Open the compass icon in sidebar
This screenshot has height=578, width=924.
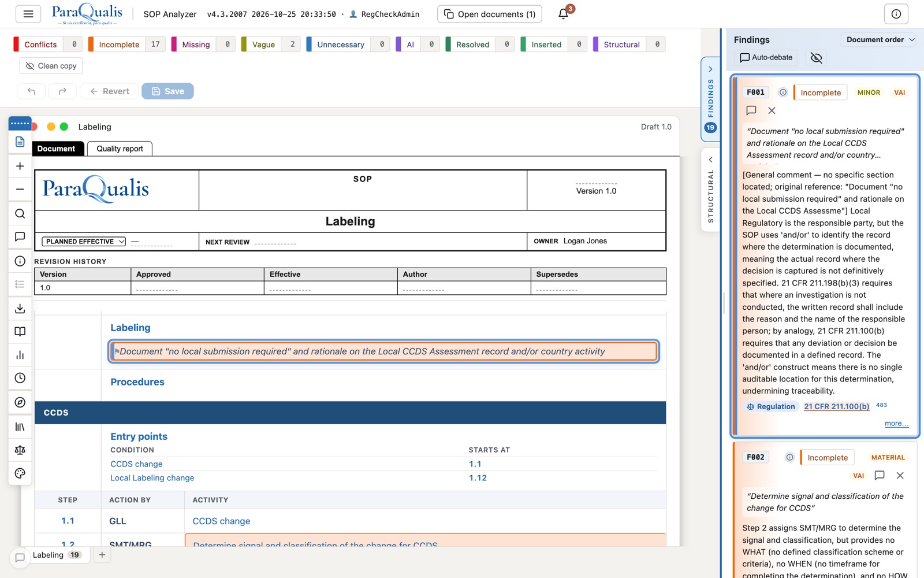click(20, 402)
